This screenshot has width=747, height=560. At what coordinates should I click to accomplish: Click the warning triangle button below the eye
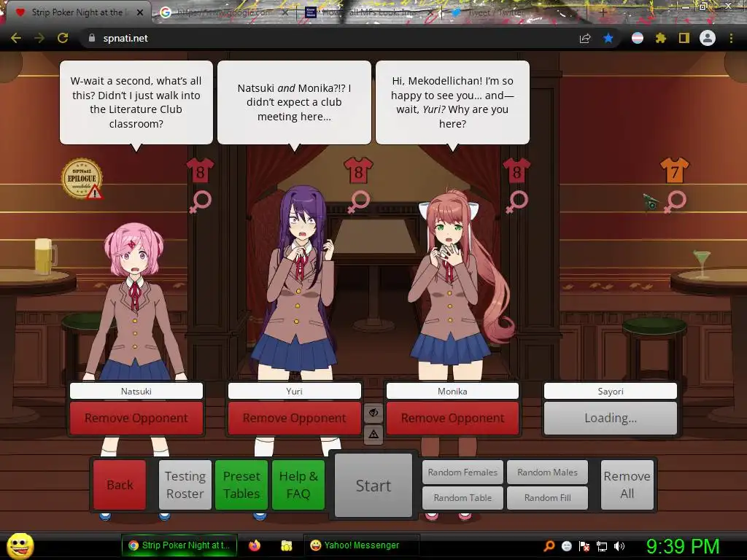[373, 435]
